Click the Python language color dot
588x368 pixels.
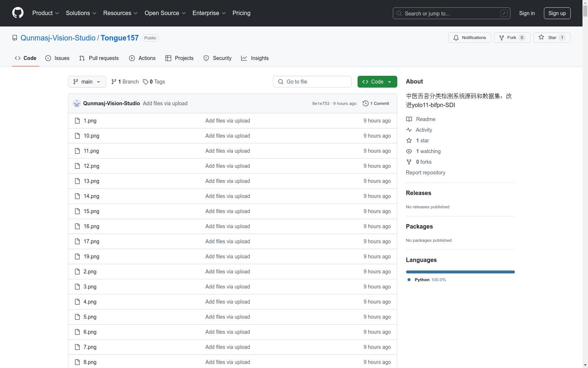409,280
